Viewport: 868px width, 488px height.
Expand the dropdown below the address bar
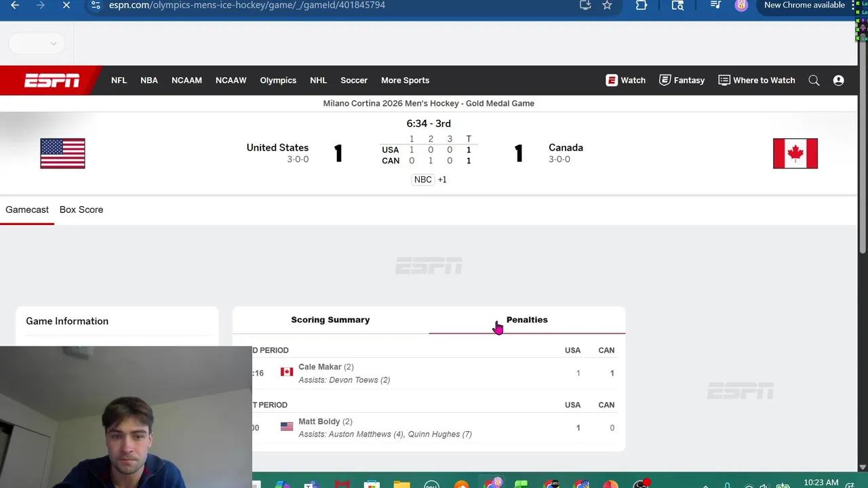37,43
